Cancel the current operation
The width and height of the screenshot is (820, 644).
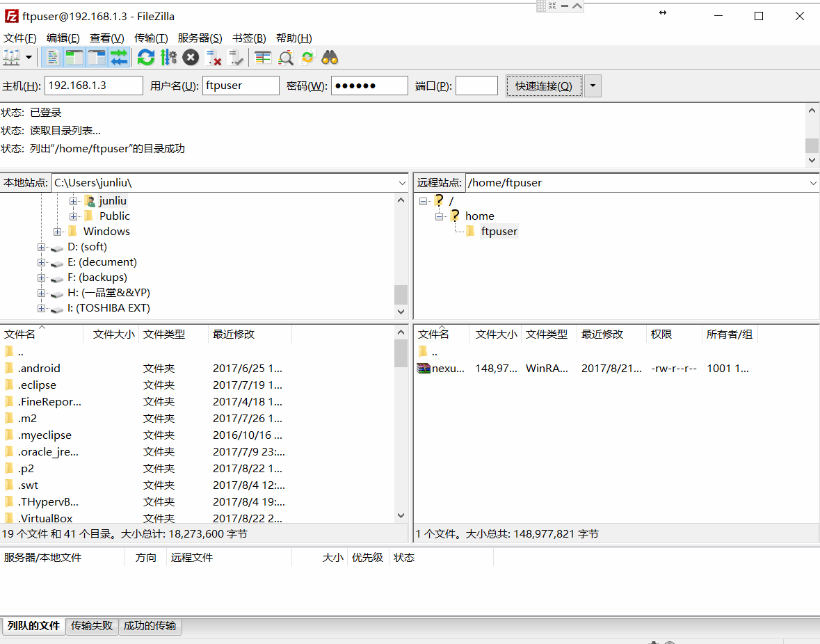coord(191,58)
